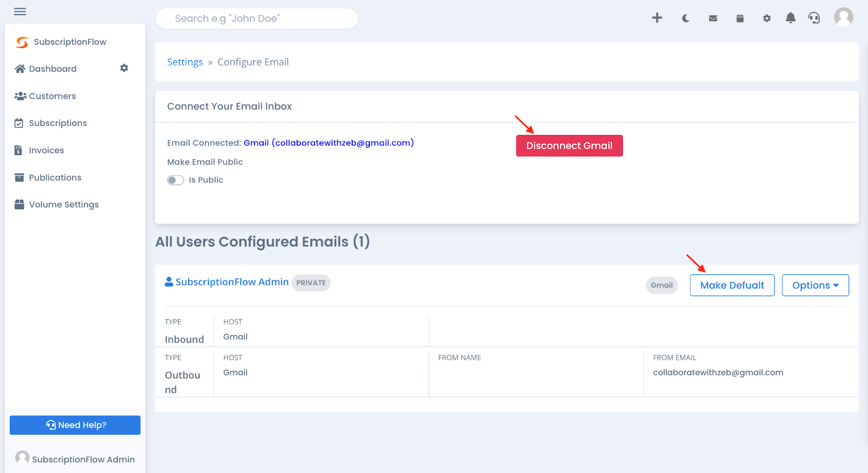
Task: Click the Need Help? button
Action: click(75, 425)
